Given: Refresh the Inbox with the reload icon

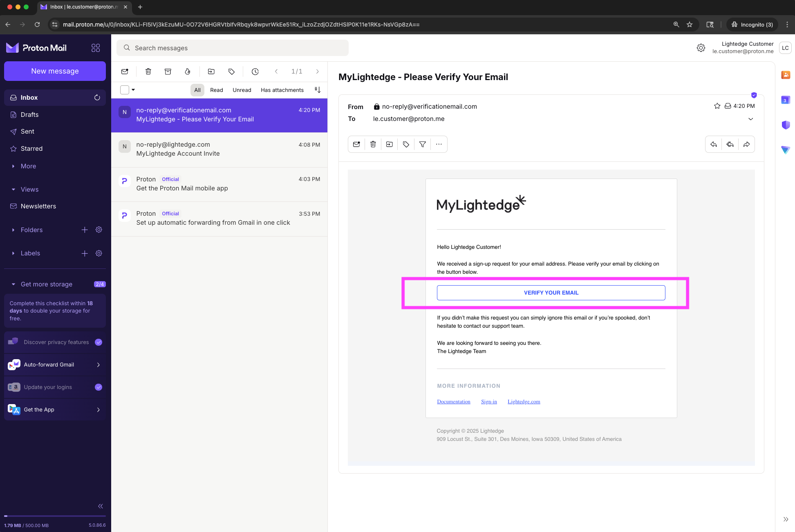Looking at the screenshot, I should click(x=97, y=98).
